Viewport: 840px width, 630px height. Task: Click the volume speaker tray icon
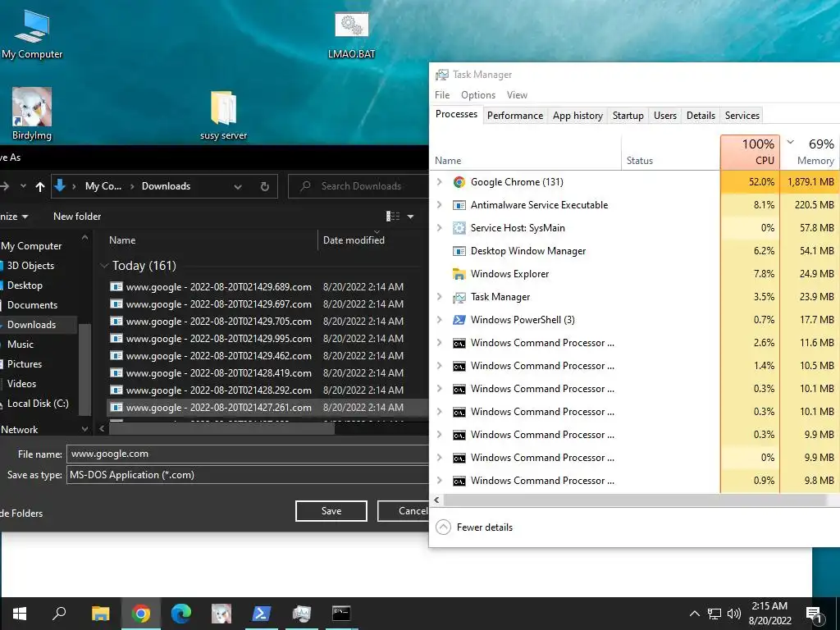pyautogui.click(x=734, y=614)
